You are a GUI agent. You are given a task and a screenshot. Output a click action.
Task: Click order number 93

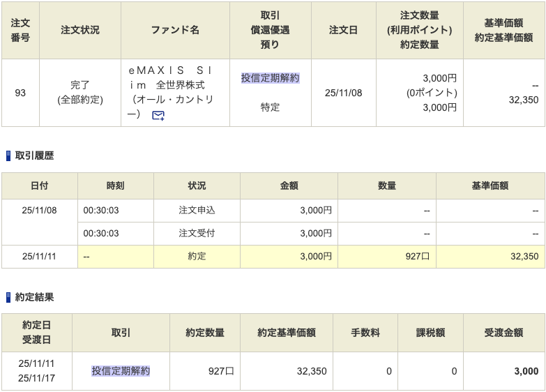20,93
